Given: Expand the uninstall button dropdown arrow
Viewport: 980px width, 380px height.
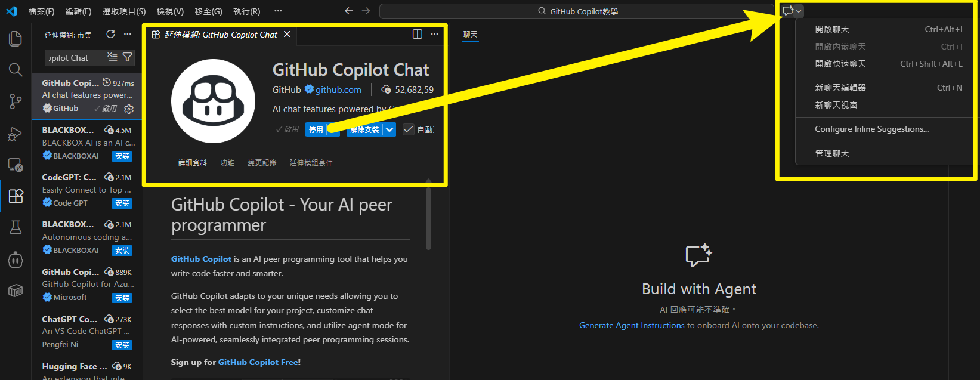Looking at the screenshot, I should 389,129.
